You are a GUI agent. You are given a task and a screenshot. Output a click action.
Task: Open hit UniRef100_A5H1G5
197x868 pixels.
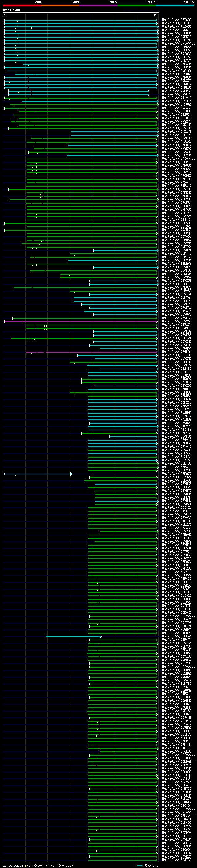click(177, 257)
